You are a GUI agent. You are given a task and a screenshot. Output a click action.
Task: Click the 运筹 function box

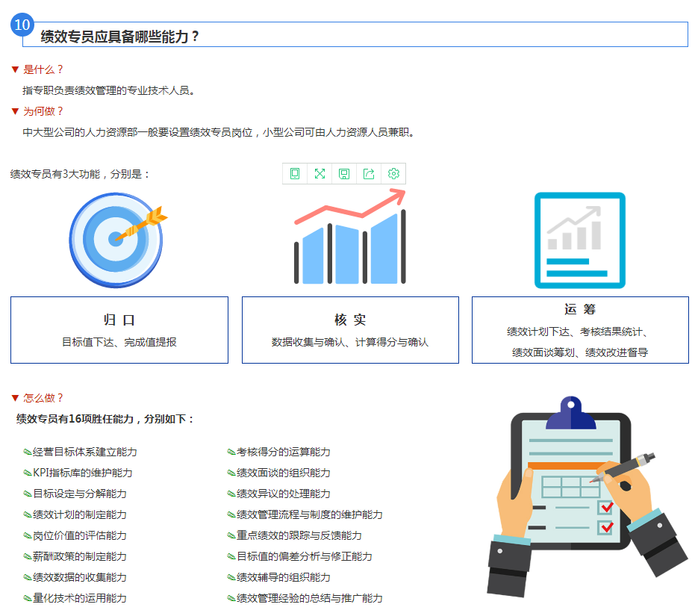[580, 330]
